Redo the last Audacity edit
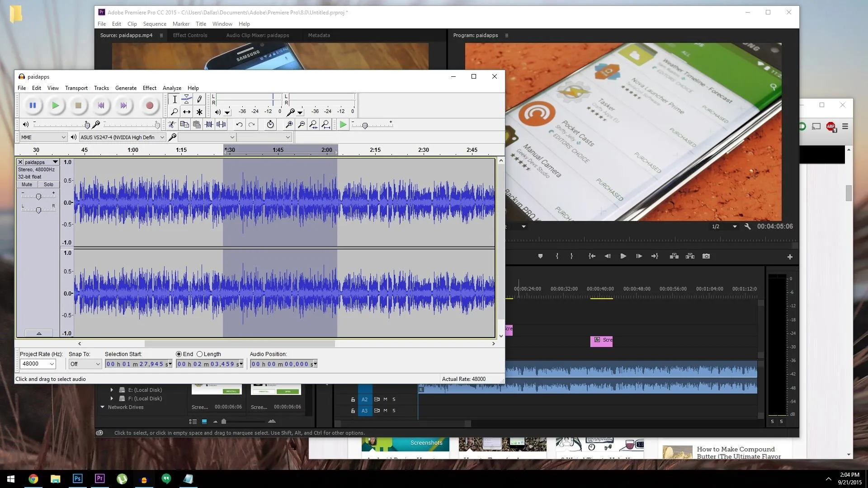Image resolution: width=868 pixels, height=488 pixels. [252, 124]
